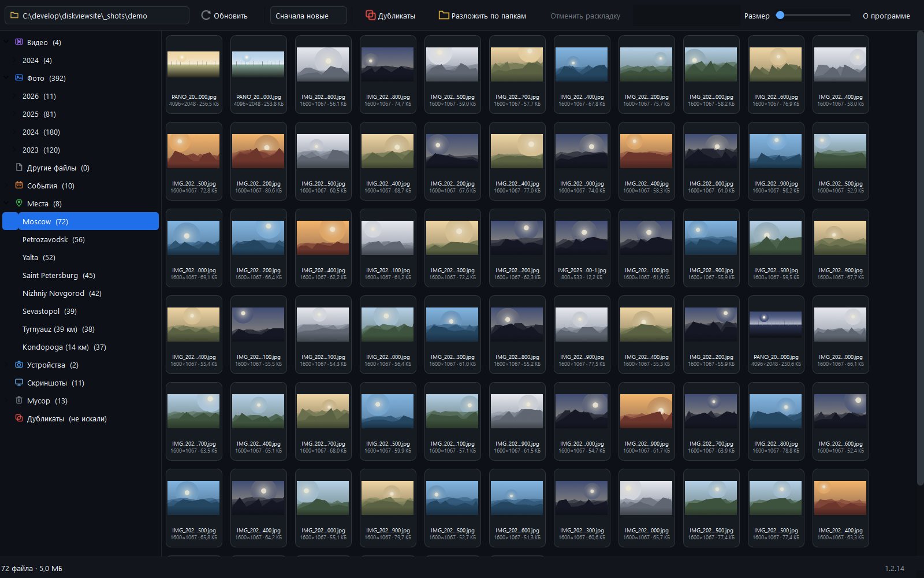The image size is (924, 578).
Task: Click the refresh arrow icon beside Обновить
Action: 206,16
